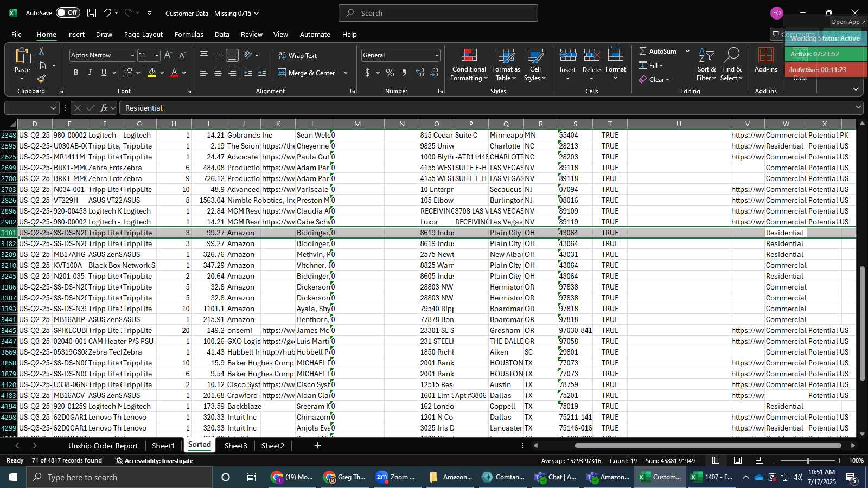The image size is (868, 488).
Task: Open the Add-ins icon
Action: pyautogui.click(x=766, y=60)
